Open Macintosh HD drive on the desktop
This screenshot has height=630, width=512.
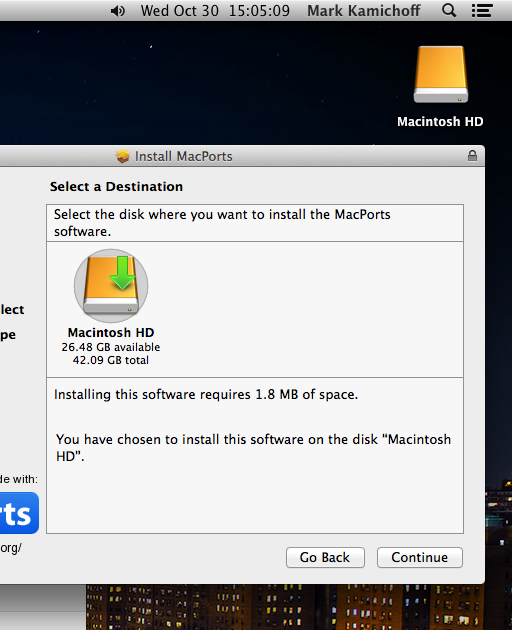click(x=440, y=74)
